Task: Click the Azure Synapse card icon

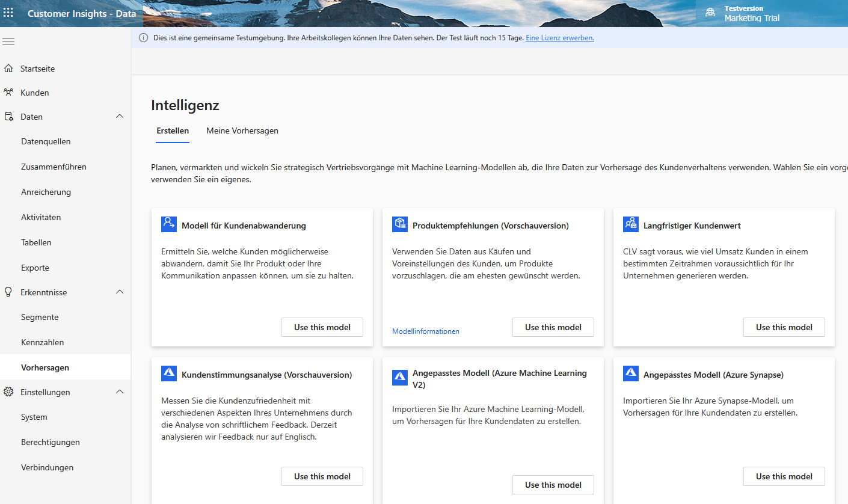Action: [631, 373]
